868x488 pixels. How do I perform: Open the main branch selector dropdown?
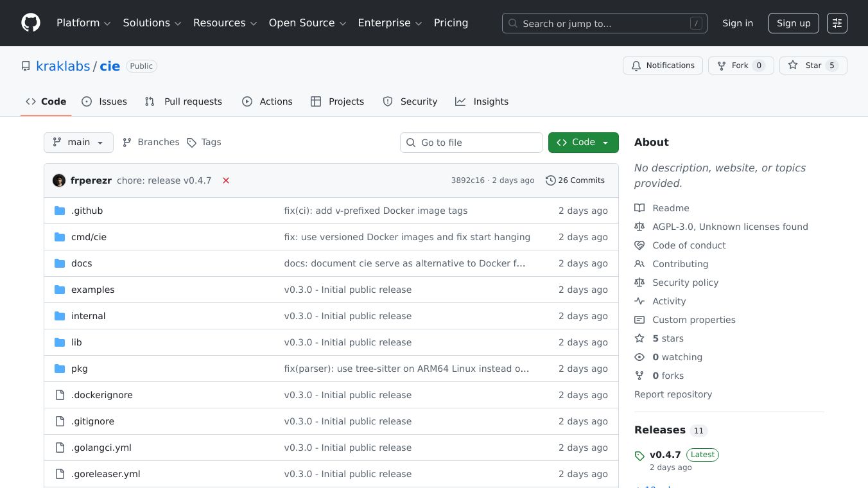click(x=78, y=142)
